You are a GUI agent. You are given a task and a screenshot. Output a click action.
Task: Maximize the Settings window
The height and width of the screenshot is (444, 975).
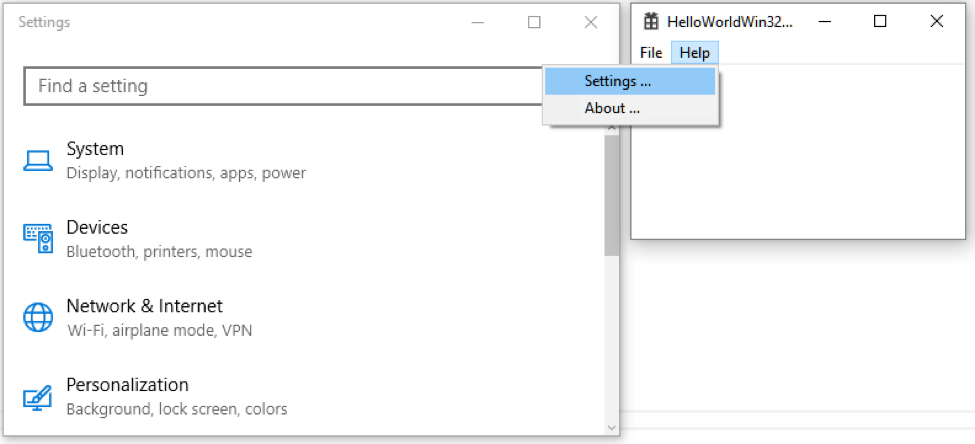534,22
